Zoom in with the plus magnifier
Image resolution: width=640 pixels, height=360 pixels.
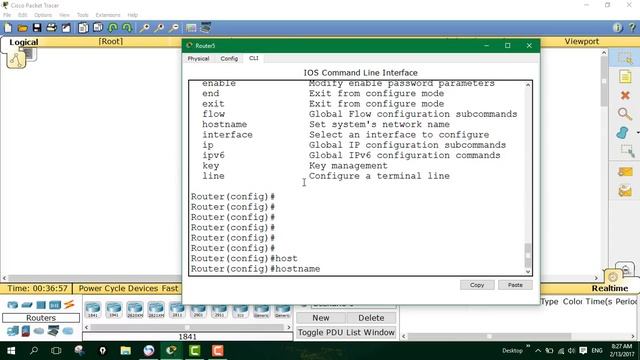(x=144, y=28)
